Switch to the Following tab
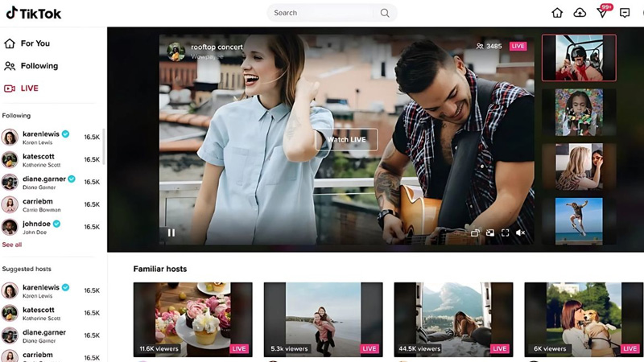The height and width of the screenshot is (362, 644). (39, 66)
